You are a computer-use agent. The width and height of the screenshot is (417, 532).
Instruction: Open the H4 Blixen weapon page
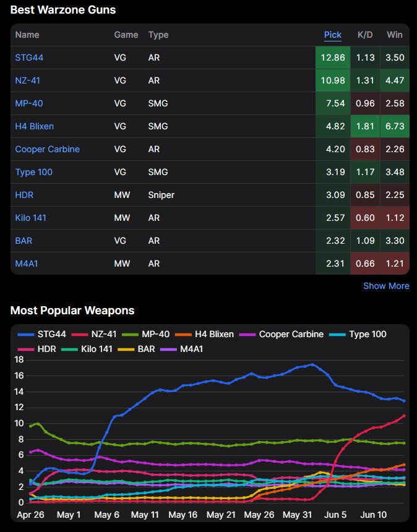(34, 126)
